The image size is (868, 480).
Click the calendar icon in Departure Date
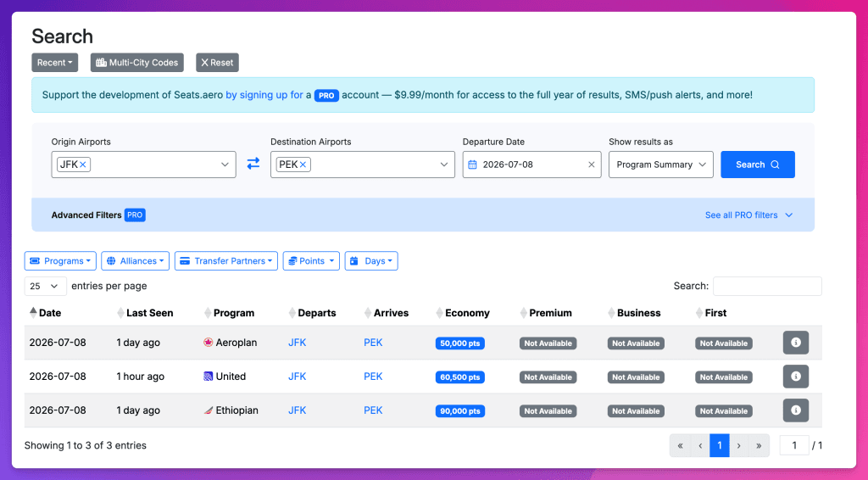(x=472, y=165)
